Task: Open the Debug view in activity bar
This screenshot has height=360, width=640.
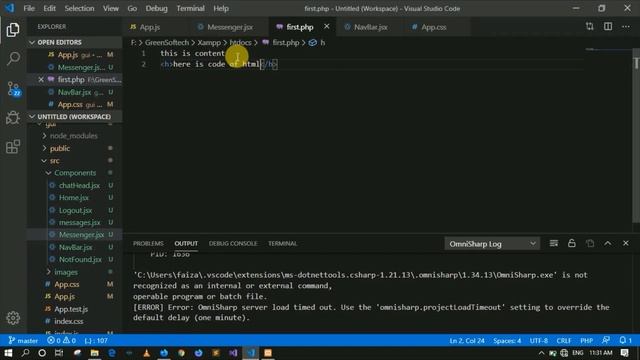Action: [13, 118]
